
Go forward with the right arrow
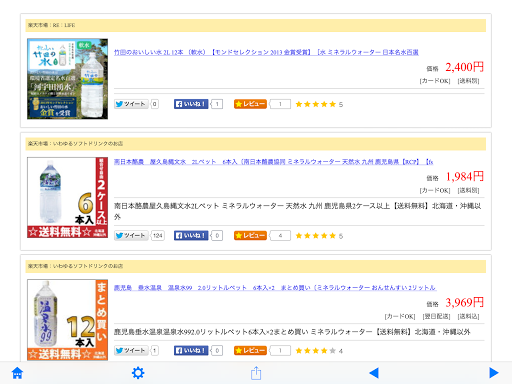[x=494, y=373]
